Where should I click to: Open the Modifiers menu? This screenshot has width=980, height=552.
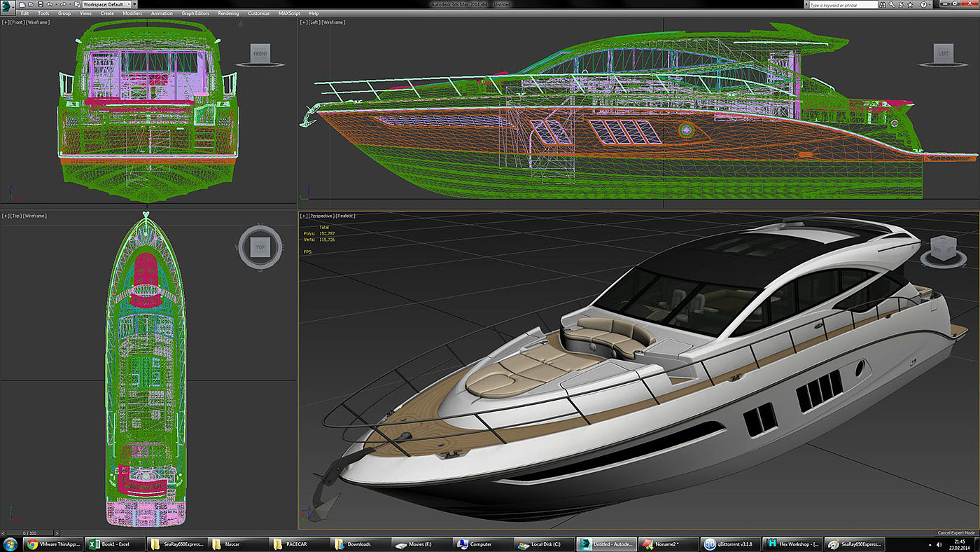[132, 13]
